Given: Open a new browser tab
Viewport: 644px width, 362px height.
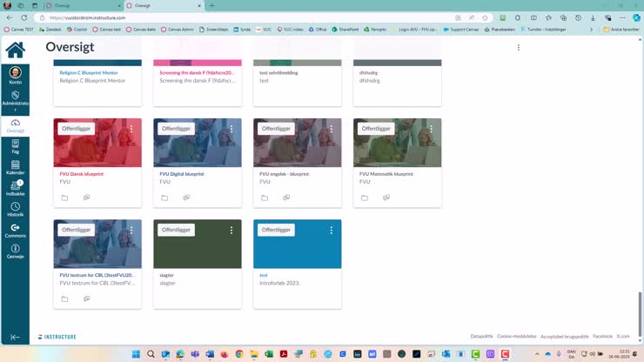Looking at the screenshot, I should (212, 6).
